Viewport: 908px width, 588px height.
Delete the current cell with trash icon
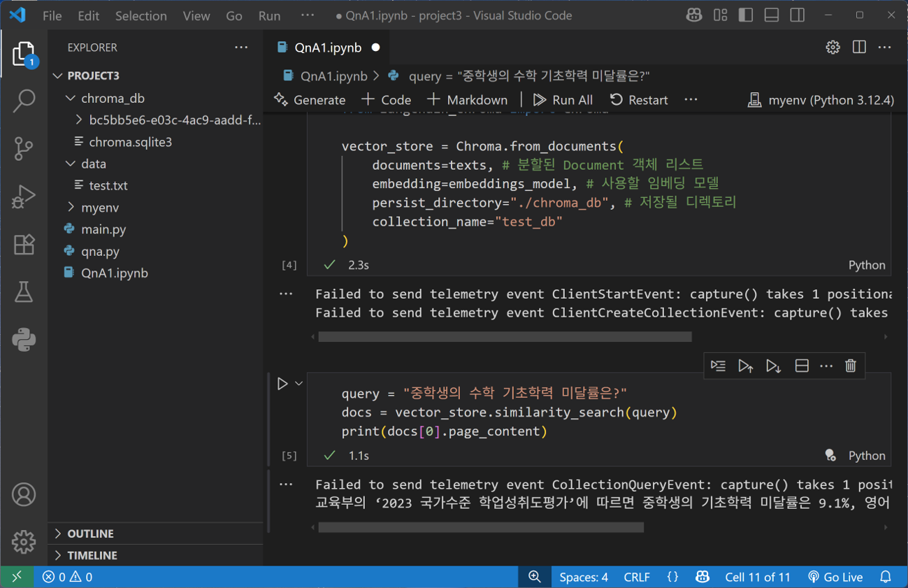point(851,366)
